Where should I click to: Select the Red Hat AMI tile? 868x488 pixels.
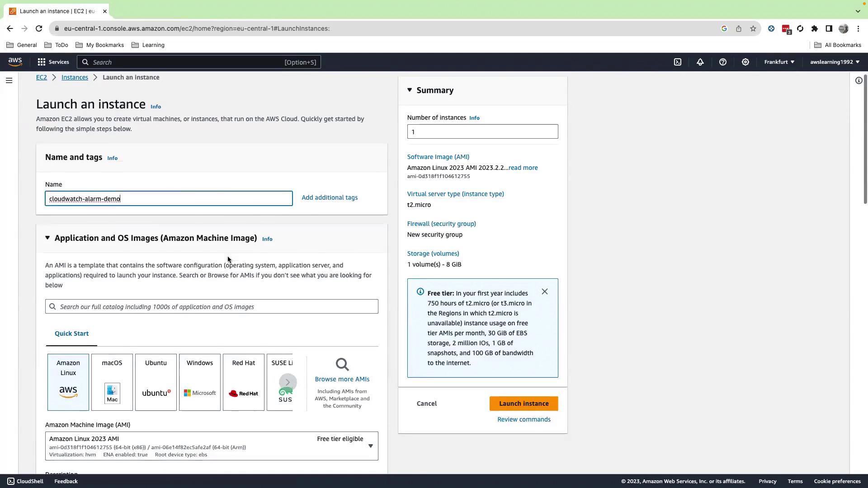244,382
